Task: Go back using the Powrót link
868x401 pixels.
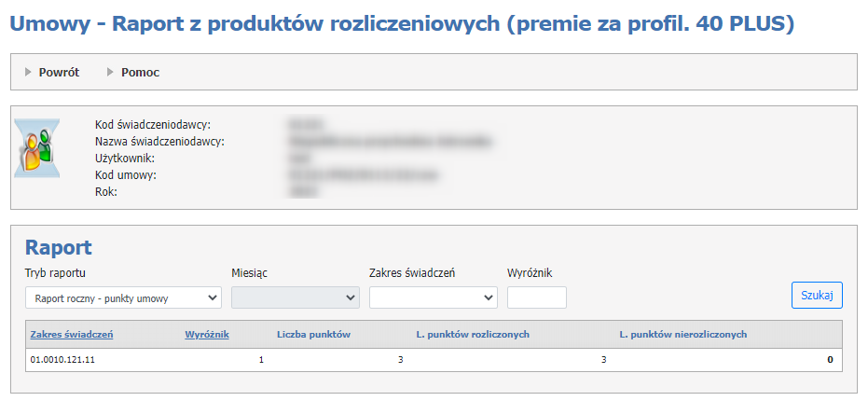Action: pyautogui.click(x=59, y=72)
